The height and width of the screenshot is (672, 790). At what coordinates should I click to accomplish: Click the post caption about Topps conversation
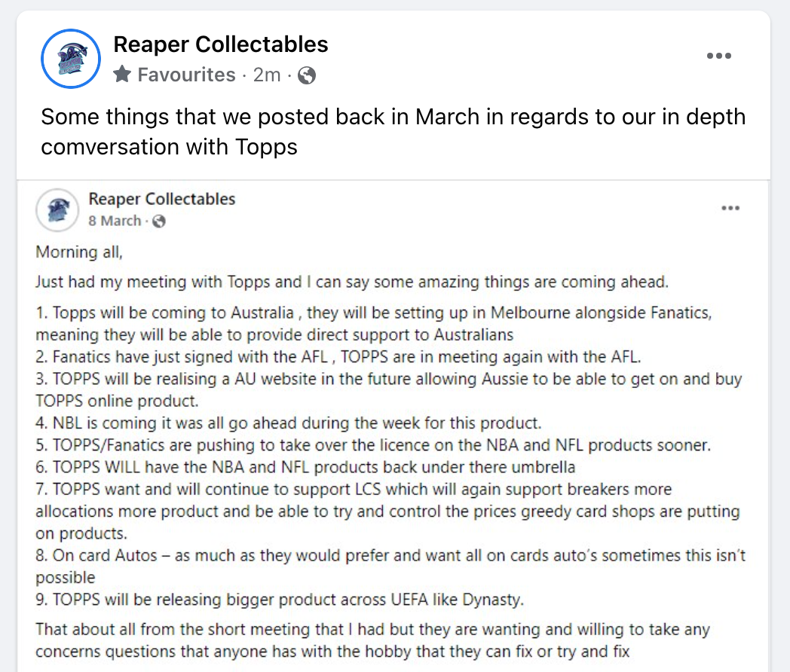coord(393,132)
